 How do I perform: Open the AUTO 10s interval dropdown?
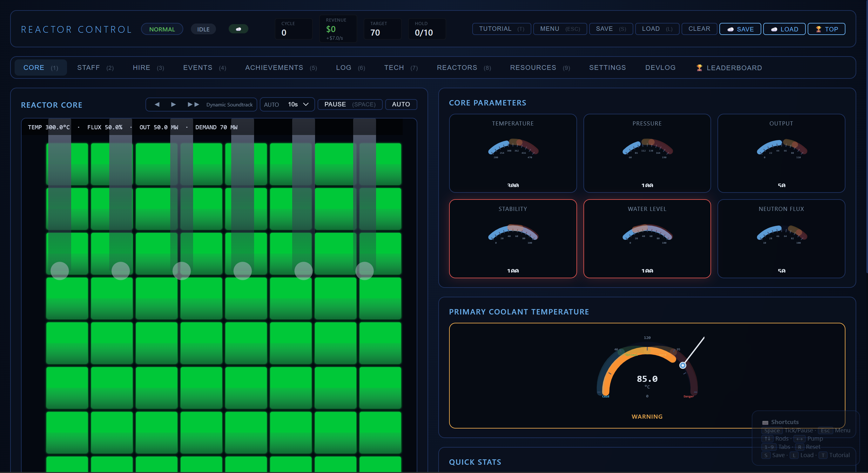coord(287,105)
